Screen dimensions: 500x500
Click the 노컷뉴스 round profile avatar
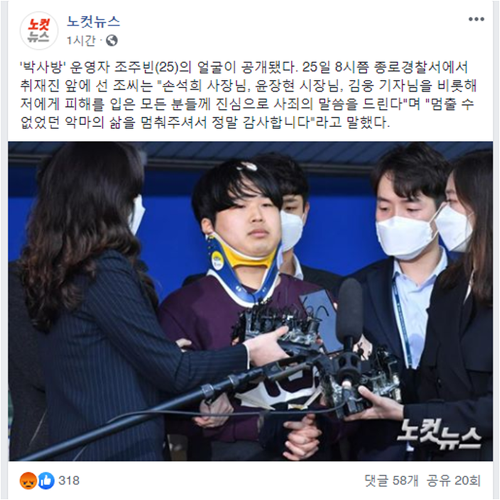(x=39, y=32)
